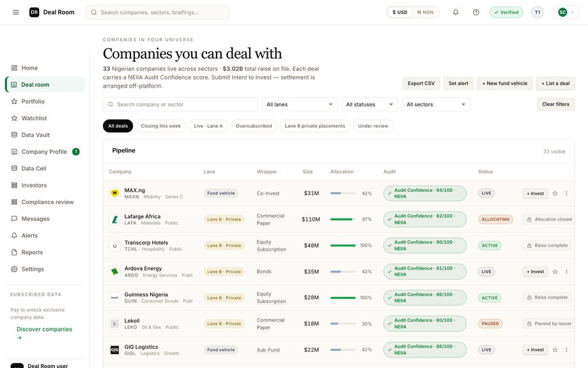
Task: Click the Lekoil L logo
Action: (115, 324)
